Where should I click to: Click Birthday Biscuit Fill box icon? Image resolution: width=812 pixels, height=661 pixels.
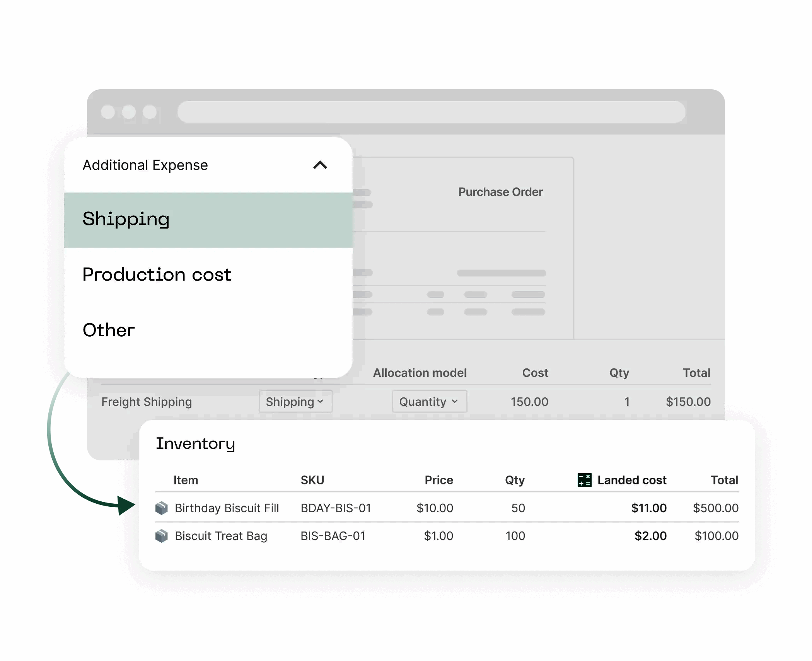pyautogui.click(x=162, y=508)
